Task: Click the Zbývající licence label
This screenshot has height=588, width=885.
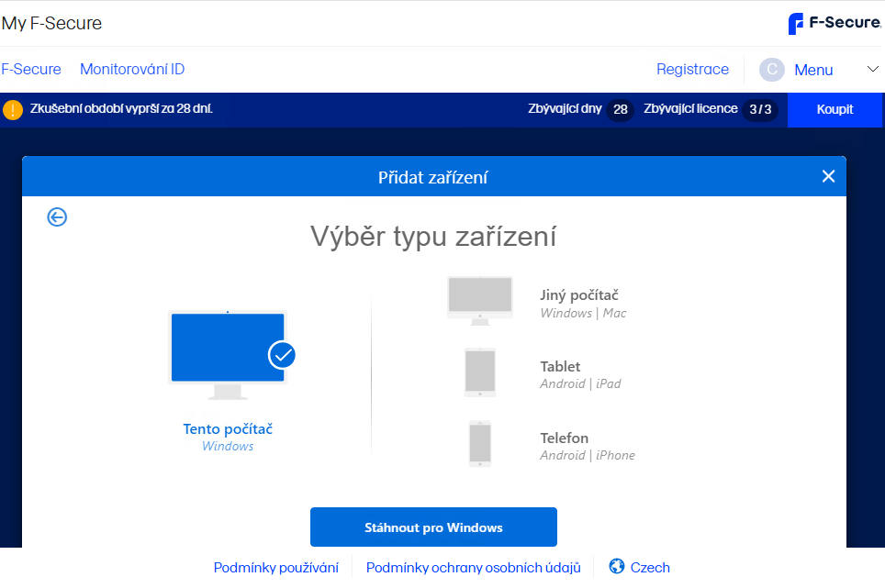Action: coord(690,109)
